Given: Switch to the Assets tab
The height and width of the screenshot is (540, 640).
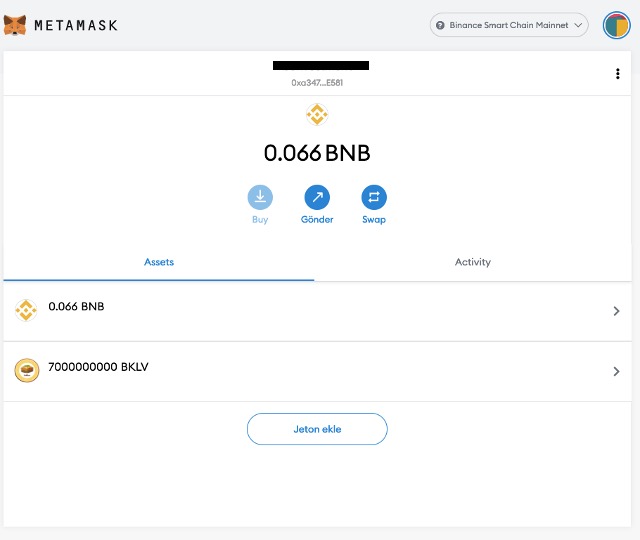Looking at the screenshot, I should [159, 262].
